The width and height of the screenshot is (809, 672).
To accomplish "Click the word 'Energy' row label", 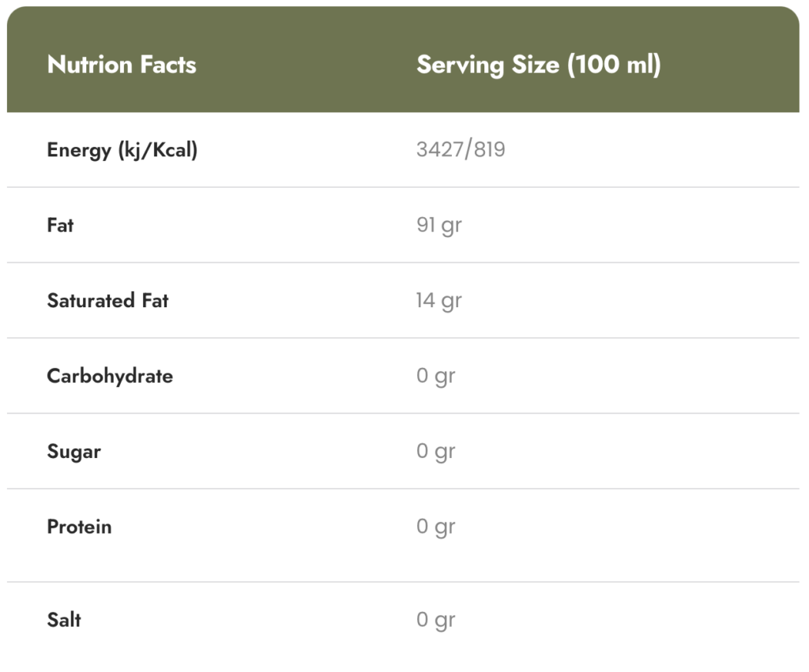I will (x=79, y=150).
